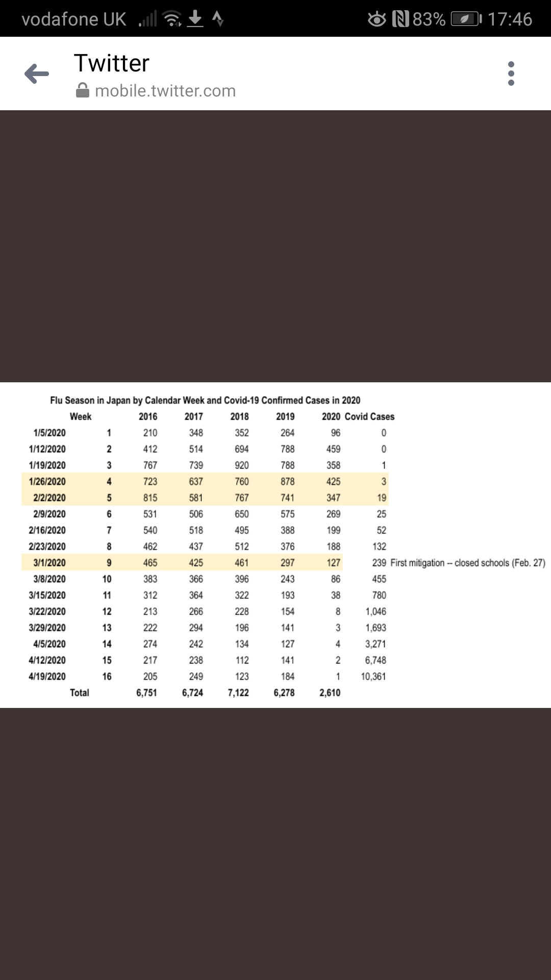Tap the 17:46 clock in status bar
Screen dimensions: 551x980
[x=510, y=19]
